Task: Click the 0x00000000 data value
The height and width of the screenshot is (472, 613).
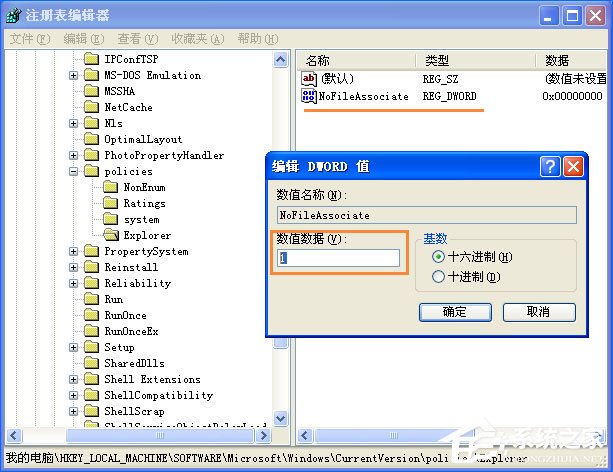Action: tap(572, 96)
